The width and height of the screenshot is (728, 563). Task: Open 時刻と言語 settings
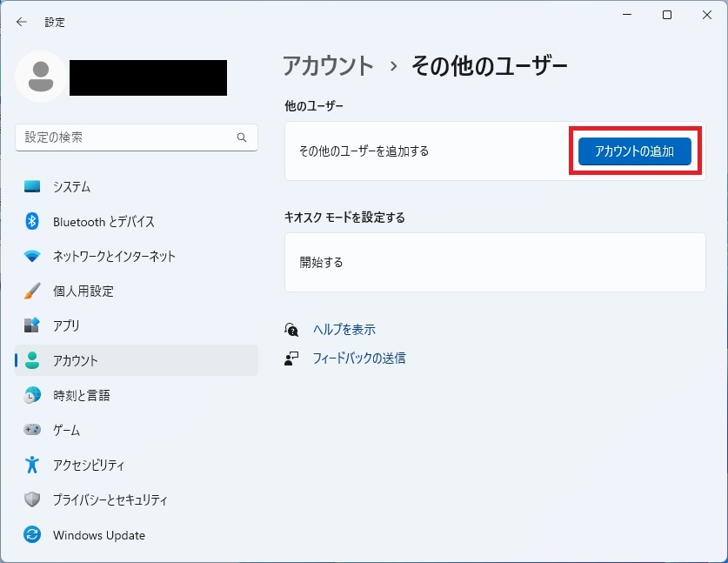[137, 395]
